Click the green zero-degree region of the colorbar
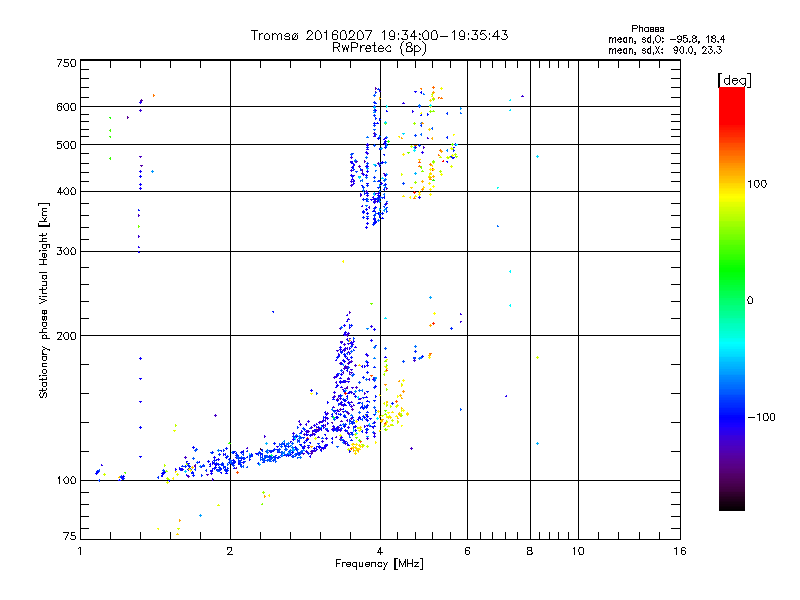The height and width of the screenshot is (600, 800). [732, 299]
